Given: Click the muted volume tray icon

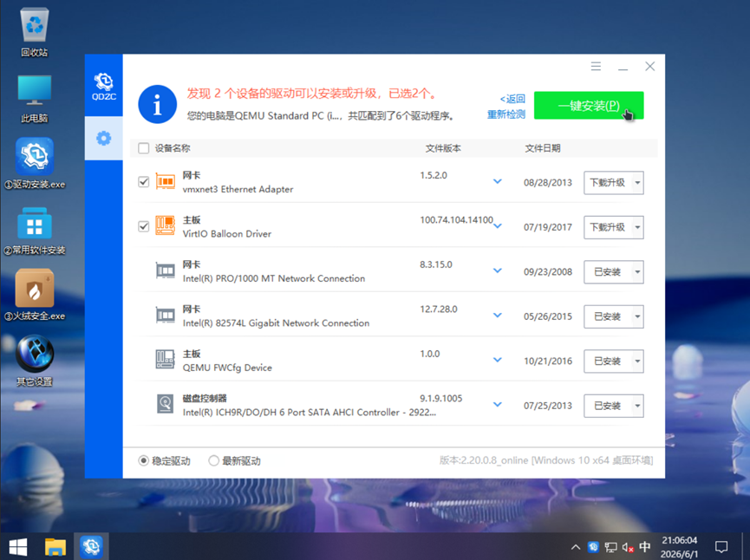Looking at the screenshot, I should coord(628,547).
